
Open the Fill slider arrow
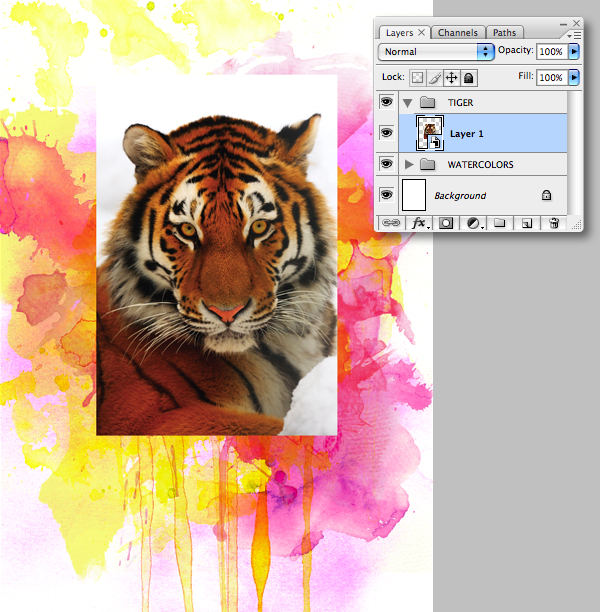tap(574, 77)
